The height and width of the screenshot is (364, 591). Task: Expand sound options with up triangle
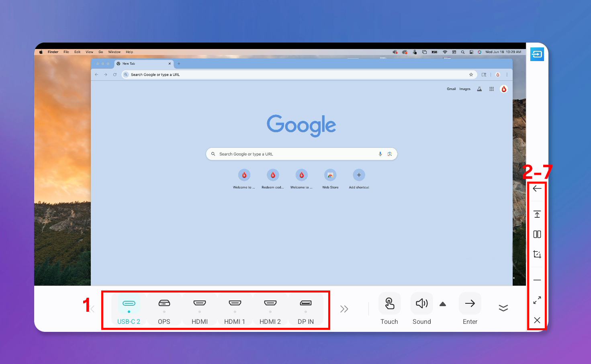click(x=443, y=304)
